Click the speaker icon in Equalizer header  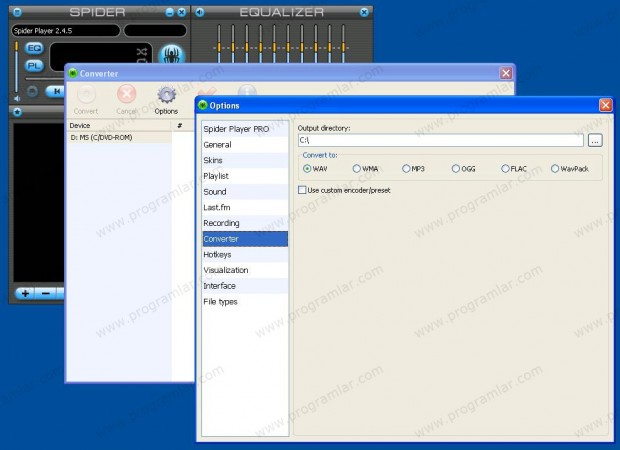pos(200,13)
